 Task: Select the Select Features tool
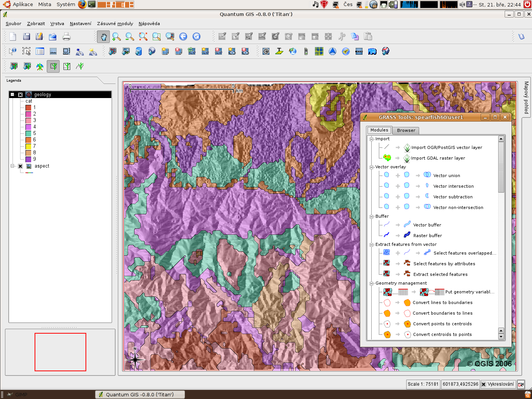(26, 51)
